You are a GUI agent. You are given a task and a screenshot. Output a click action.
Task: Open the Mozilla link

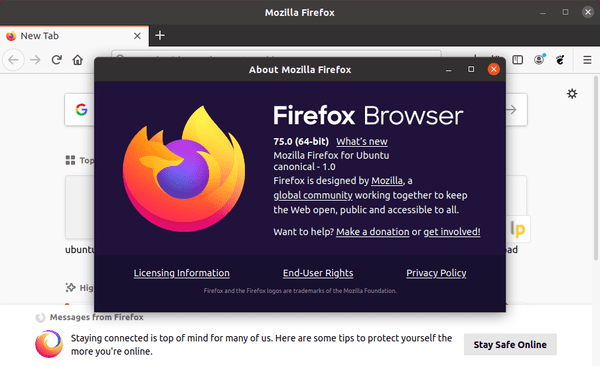pyautogui.click(x=387, y=180)
